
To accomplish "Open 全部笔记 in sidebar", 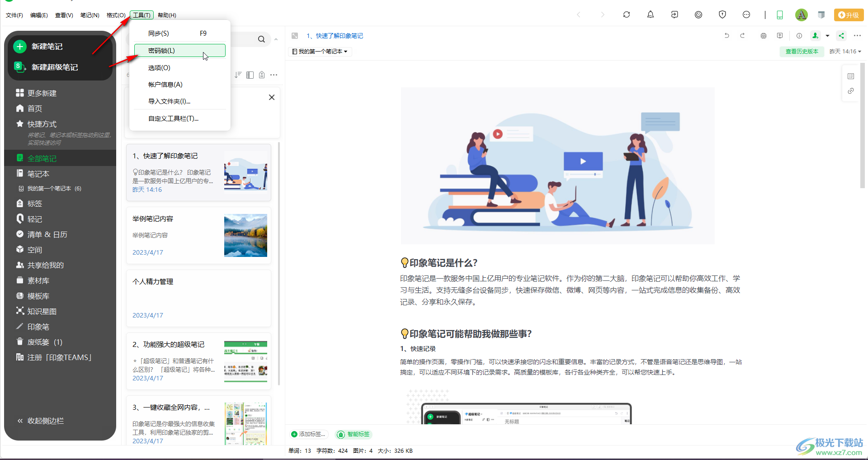I will coord(60,158).
